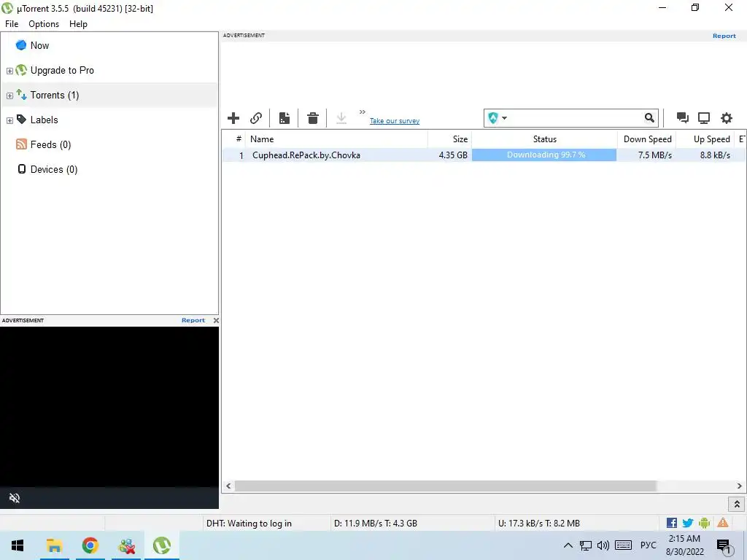Screen dimensions: 747x560
Task: Click horizontal scrollbar right arrow
Action: click(x=740, y=486)
